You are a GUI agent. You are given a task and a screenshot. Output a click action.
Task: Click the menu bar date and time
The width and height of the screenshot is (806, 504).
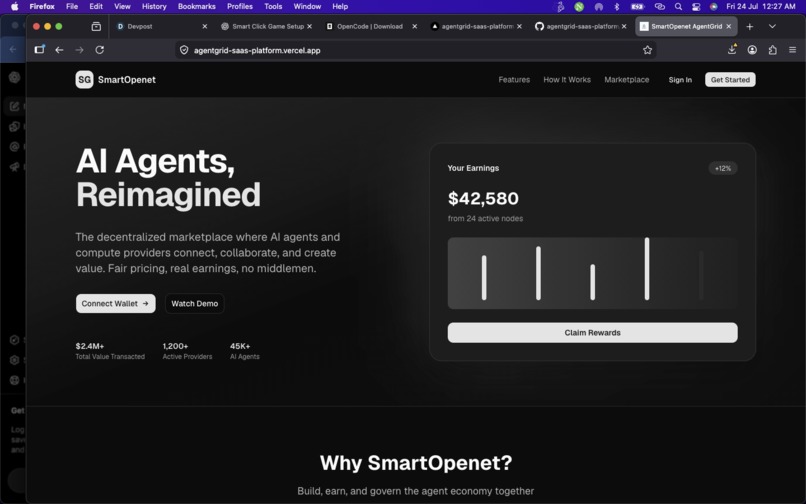pos(761,7)
